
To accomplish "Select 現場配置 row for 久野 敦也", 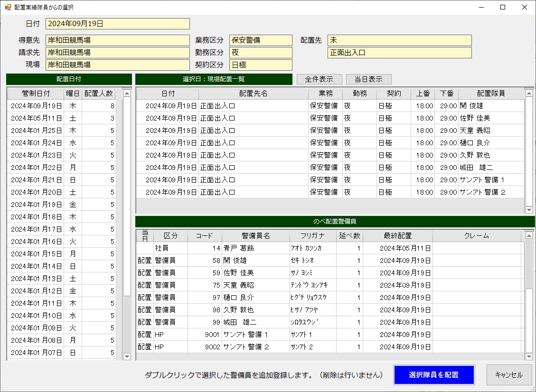I will pos(330,155).
